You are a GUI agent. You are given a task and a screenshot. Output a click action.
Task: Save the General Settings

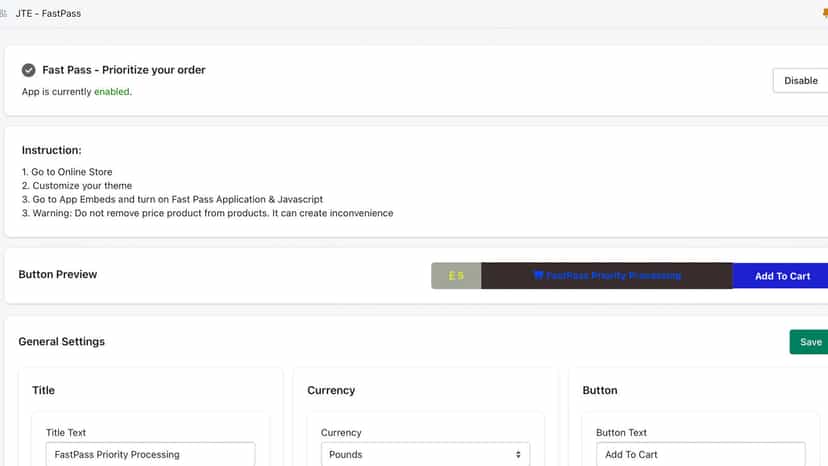(809, 342)
